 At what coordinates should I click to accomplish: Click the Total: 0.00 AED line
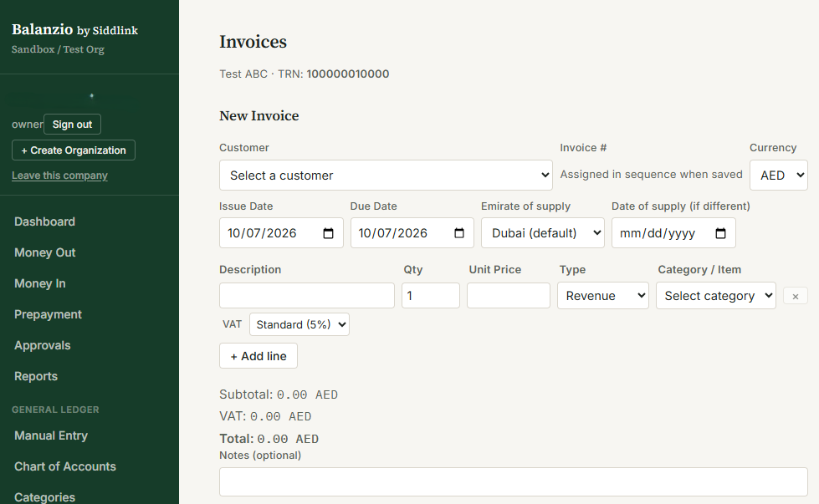(269, 439)
